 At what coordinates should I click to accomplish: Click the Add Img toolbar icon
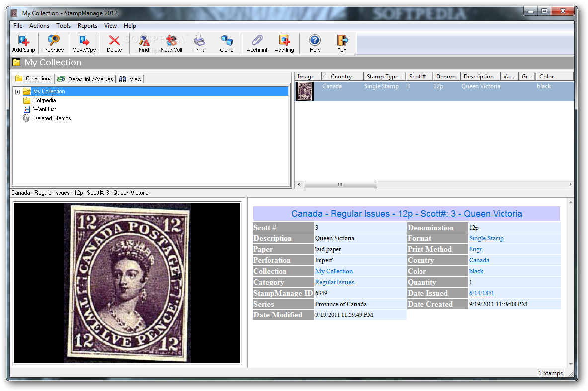tap(284, 44)
